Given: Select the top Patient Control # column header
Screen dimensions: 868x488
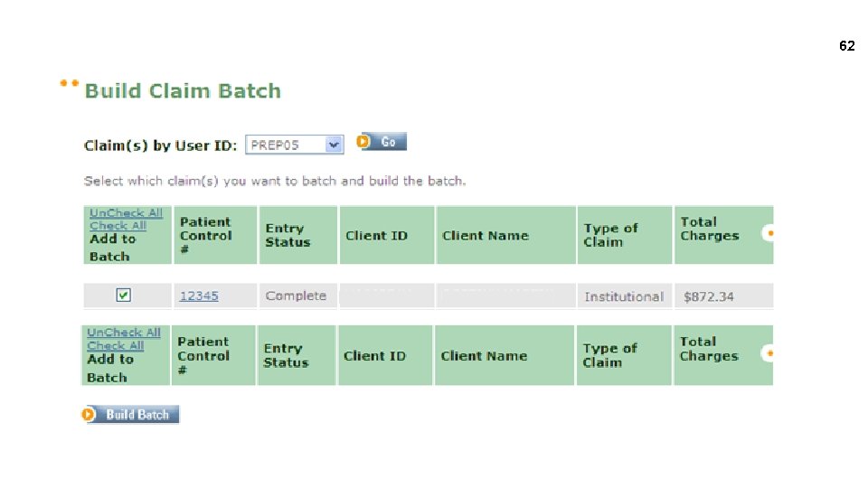Looking at the screenshot, I should [x=205, y=235].
